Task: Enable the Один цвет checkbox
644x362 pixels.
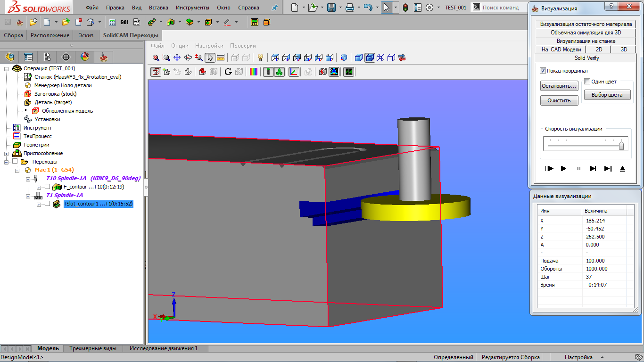Action: [x=587, y=82]
